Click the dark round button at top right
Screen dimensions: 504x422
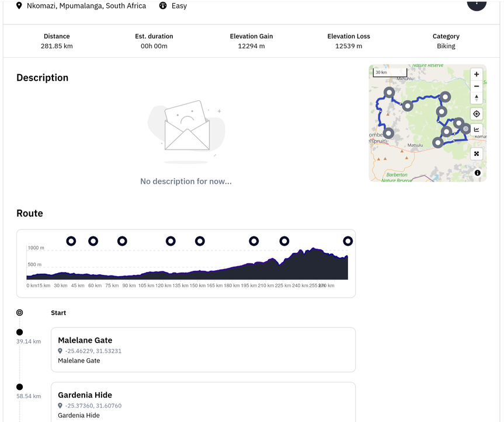tap(477, 4)
